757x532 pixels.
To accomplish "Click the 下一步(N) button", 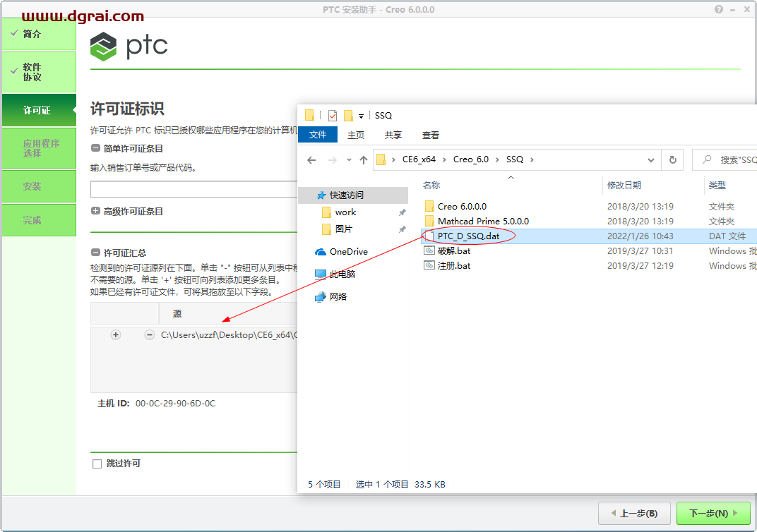I will [x=713, y=513].
